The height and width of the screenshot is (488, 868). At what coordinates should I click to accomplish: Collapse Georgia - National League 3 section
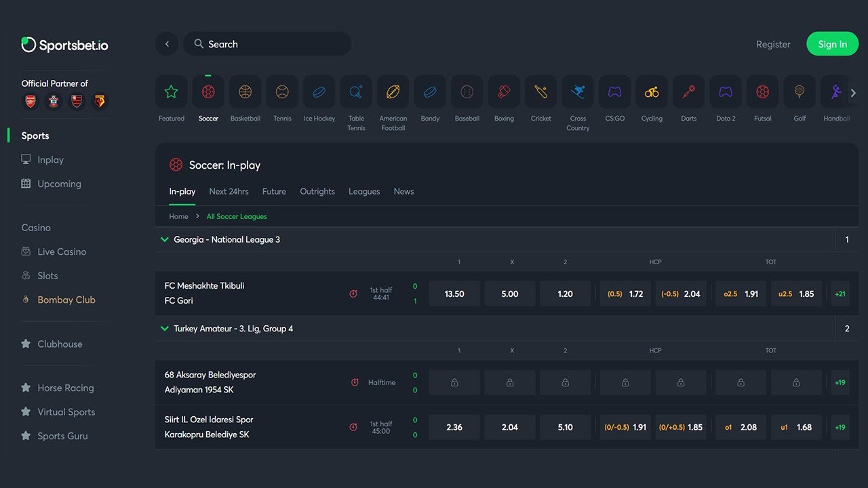click(164, 239)
